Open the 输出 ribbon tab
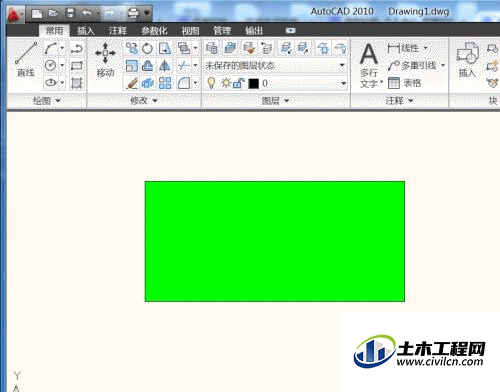 [x=254, y=31]
